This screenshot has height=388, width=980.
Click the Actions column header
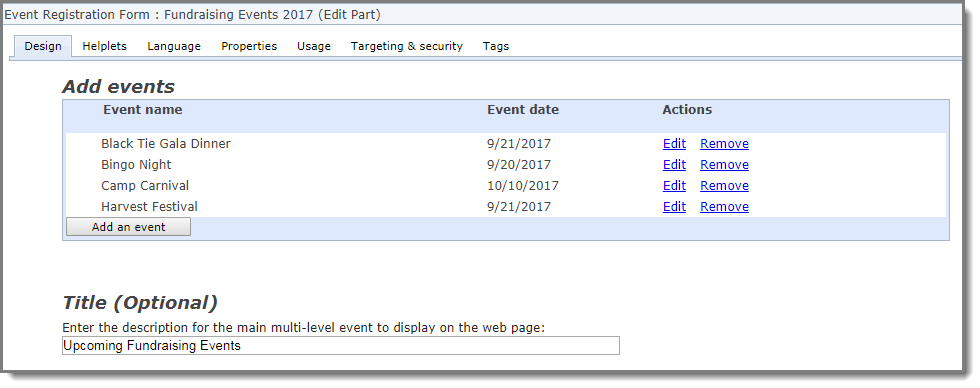point(687,110)
